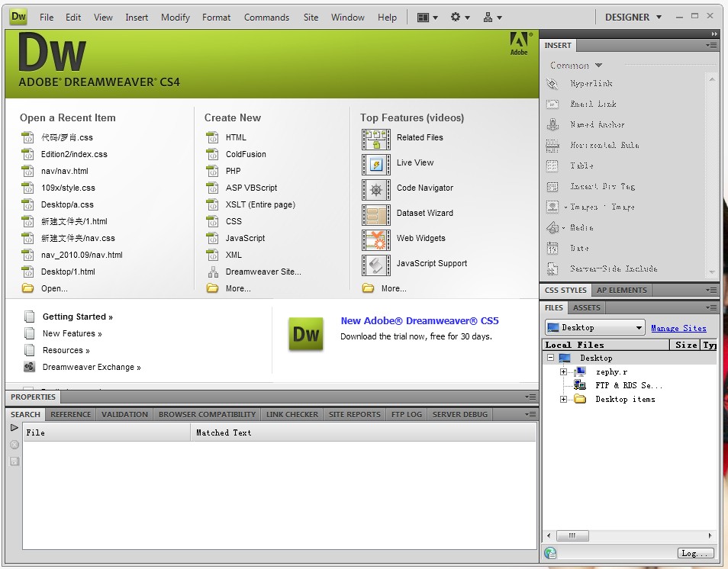Viewport: 728px width, 569px height.
Task: Click the Getting Started link
Action: point(78,317)
